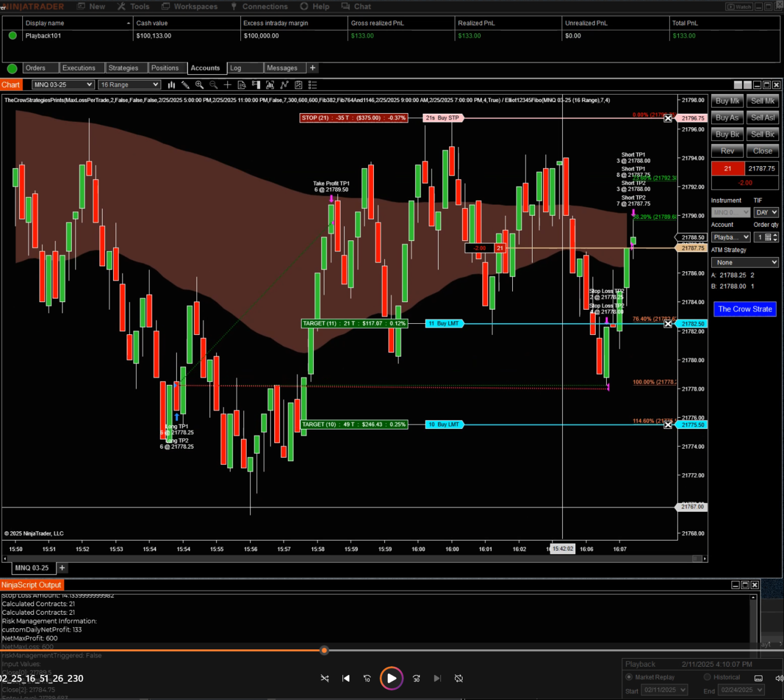Screen dimensions: 784x700
Task: Click the zoom in magnifier icon
Action: (199, 85)
